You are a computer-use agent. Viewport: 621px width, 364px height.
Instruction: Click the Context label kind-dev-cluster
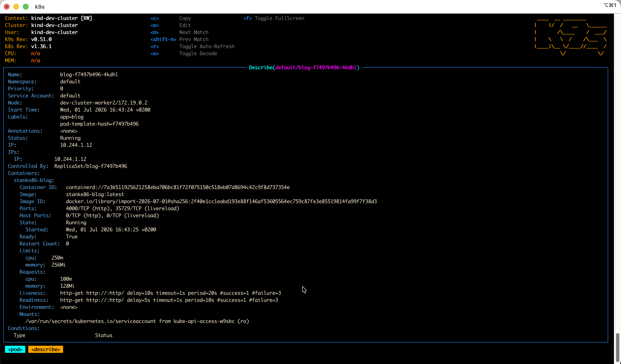click(54, 18)
